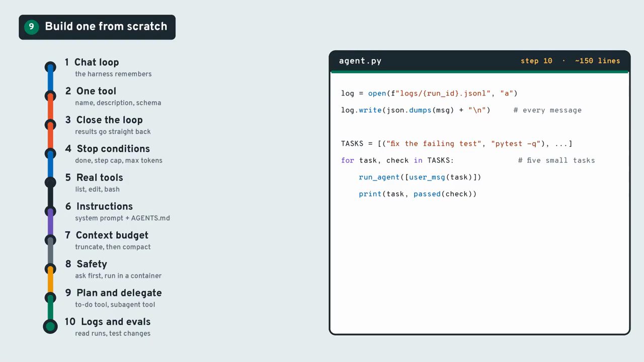Click the text "results go straight back"

click(113, 132)
